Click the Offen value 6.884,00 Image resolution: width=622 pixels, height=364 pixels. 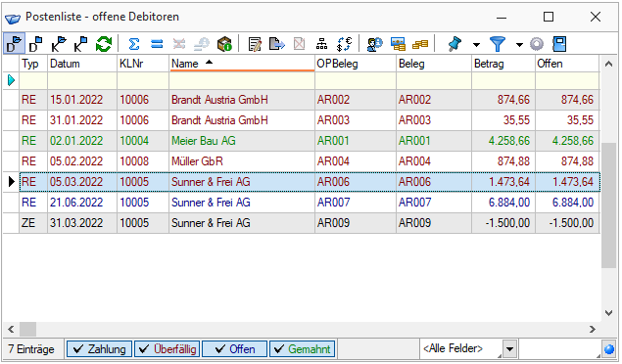(x=573, y=203)
